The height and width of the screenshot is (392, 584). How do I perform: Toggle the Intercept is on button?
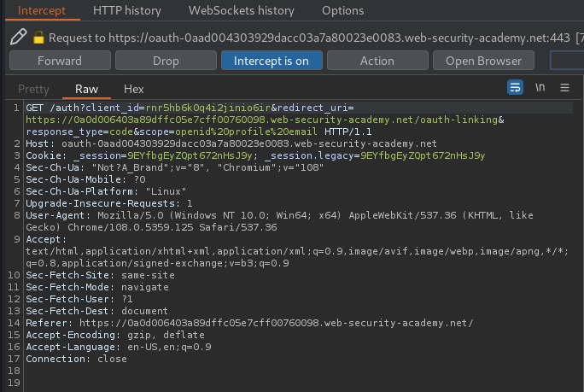click(x=272, y=61)
